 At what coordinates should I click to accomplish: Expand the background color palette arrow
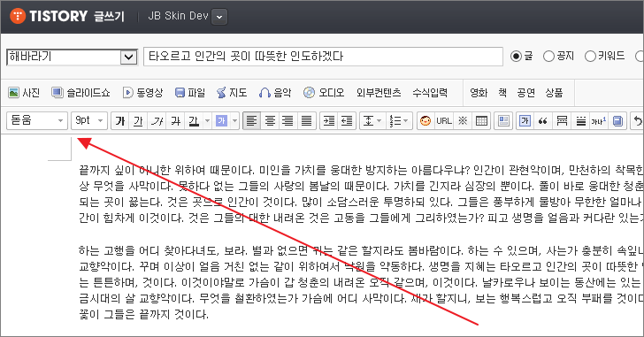[x=235, y=121]
